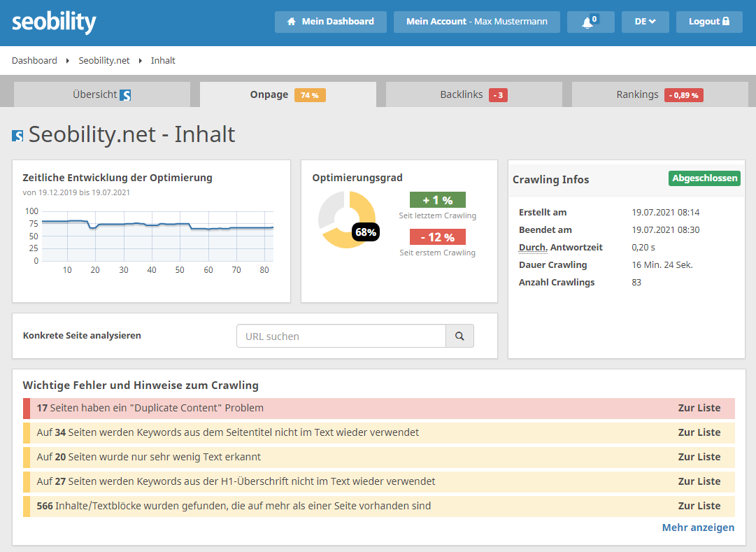Open the notification bell

591,22
